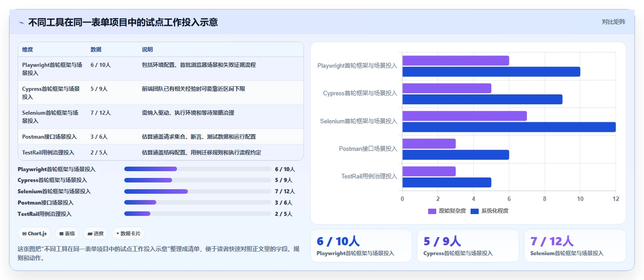
Task: Open the '5 / 9人' Cypress data card
Action: click(468, 246)
